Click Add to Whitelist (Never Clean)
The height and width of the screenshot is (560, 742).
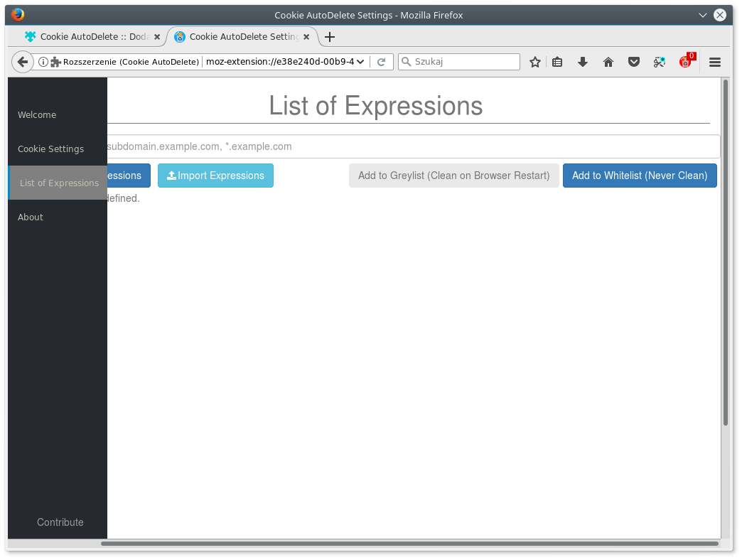pyautogui.click(x=640, y=176)
